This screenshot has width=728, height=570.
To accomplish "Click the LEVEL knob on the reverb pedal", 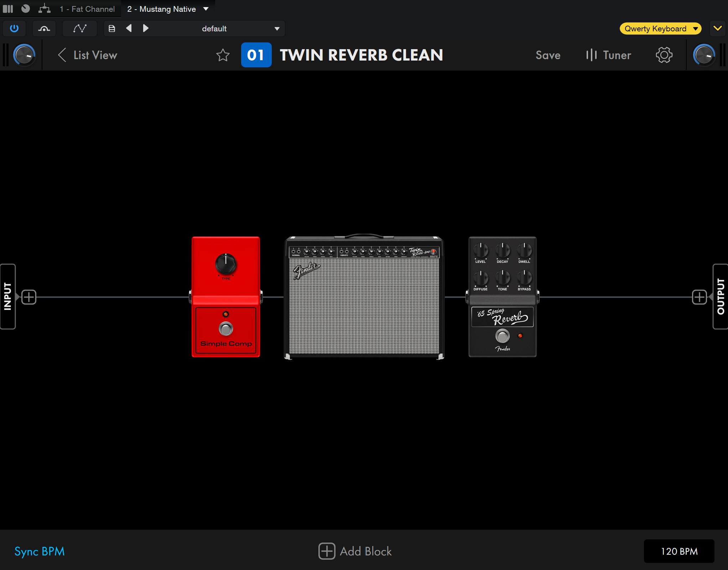I will (x=480, y=250).
